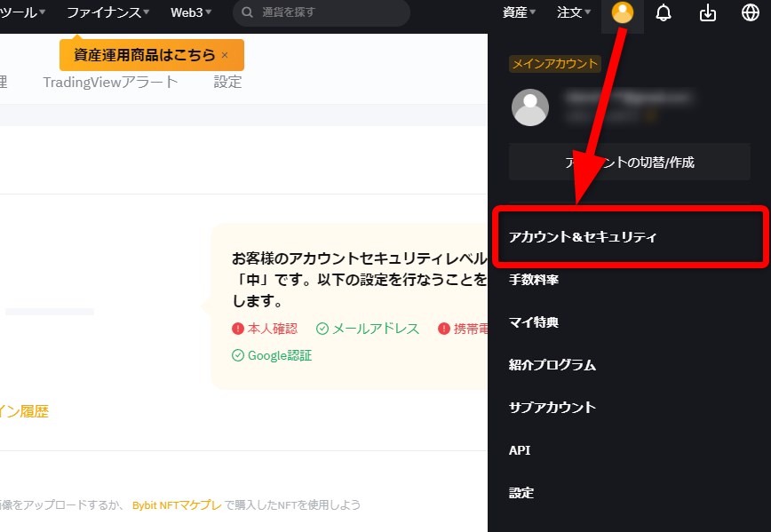Select the 設定 tab
This screenshot has height=532, width=771.
coord(227,81)
